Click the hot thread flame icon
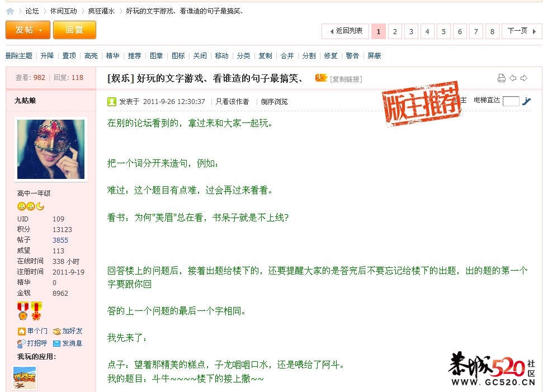543x392 pixels. click(x=320, y=78)
